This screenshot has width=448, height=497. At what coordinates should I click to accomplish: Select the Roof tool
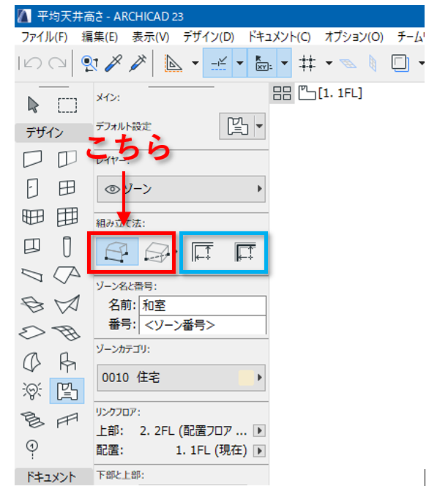click(67, 274)
